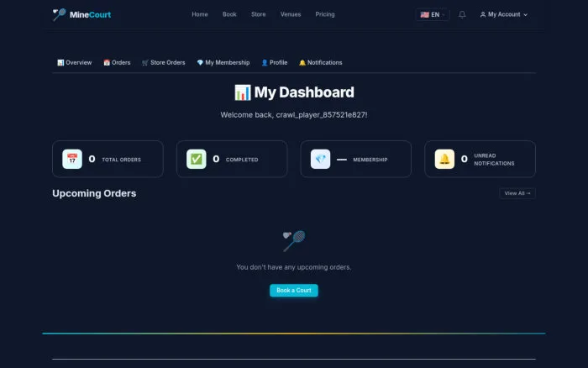Click the MineCourt racket logo icon
The image size is (588, 368).
[60, 14]
